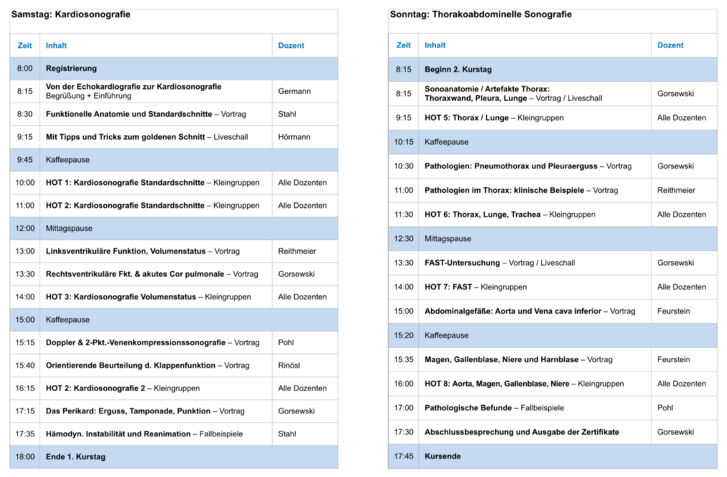Click the 'Beginn 2. Kurstag' row
Screen dimensions: 727x477
click(x=458, y=69)
